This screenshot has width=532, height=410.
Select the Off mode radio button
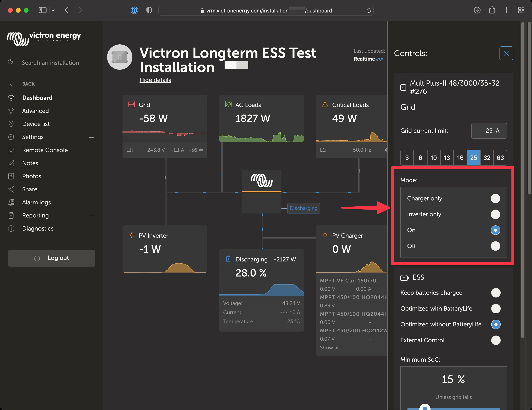(x=495, y=246)
